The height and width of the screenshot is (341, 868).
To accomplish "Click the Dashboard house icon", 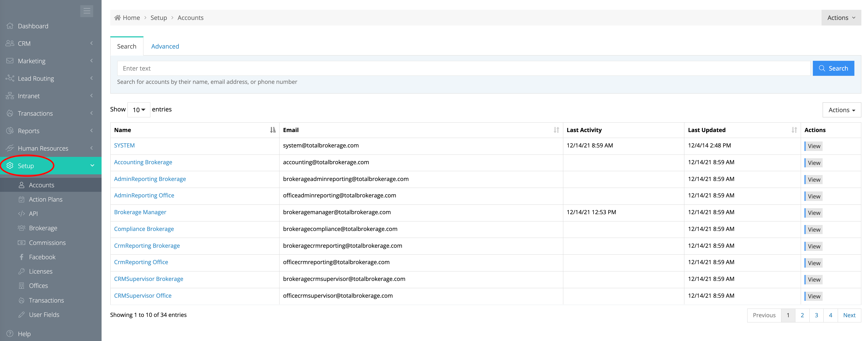I will click(x=10, y=26).
